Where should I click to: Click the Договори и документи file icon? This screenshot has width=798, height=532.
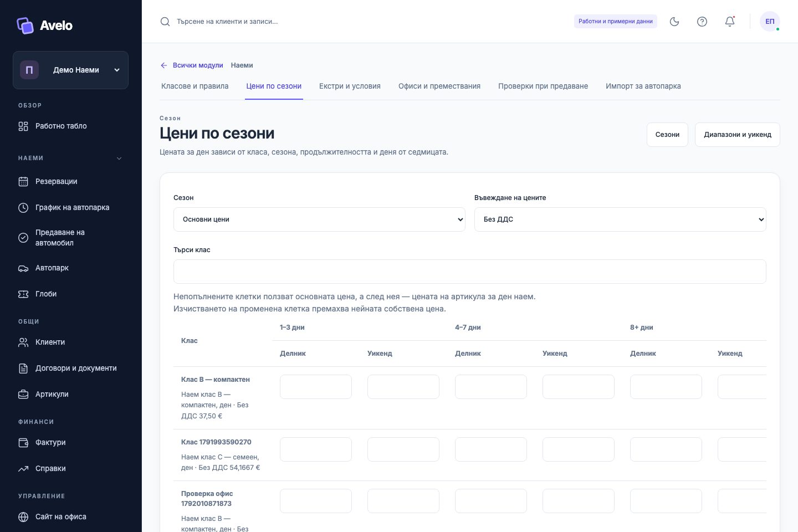tap(23, 369)
